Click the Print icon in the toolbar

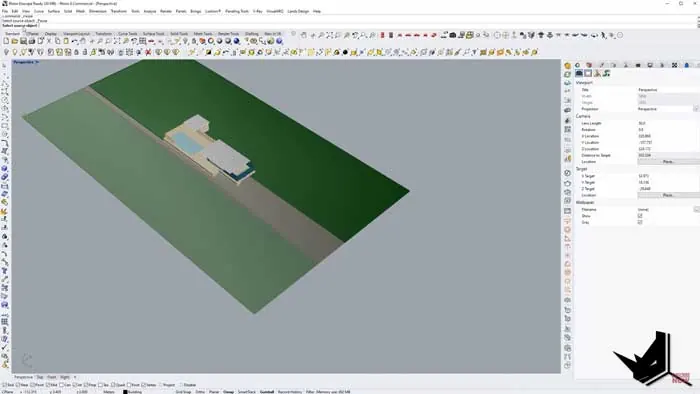click(32, 41)
